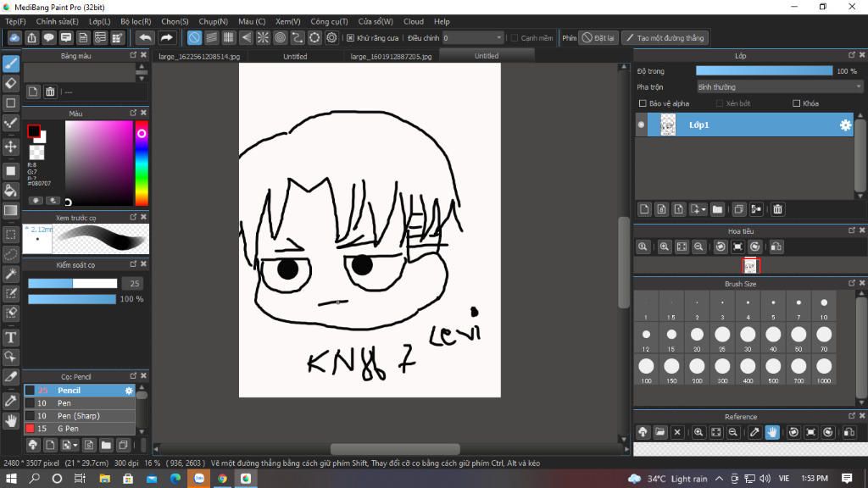Click the Redo arrow in toolbar
The width and height of the screenshot is (868, 488).
[166, 37]
